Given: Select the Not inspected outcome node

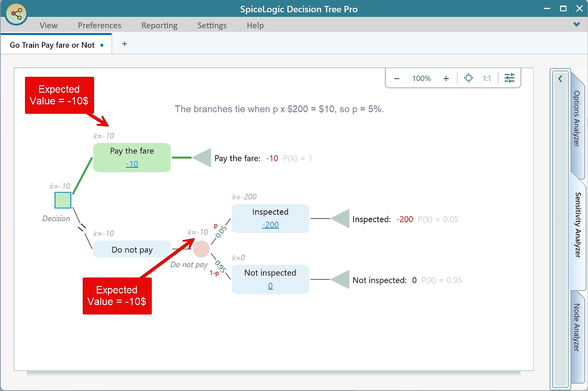Looking at the screenshot, I should coord(270,279).
